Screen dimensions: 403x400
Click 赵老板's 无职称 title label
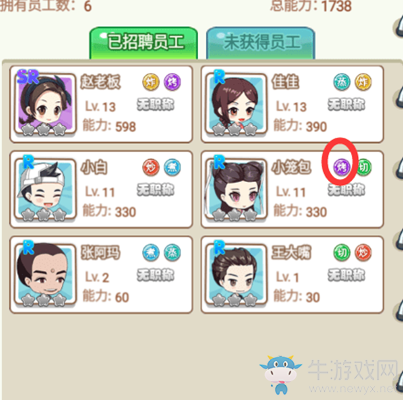coord(156,104)
